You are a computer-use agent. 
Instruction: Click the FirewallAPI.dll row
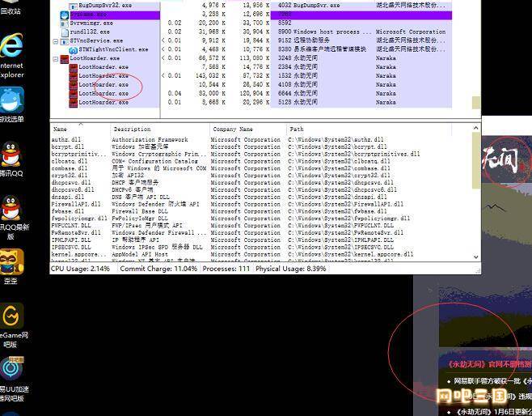tap(251, 204)
